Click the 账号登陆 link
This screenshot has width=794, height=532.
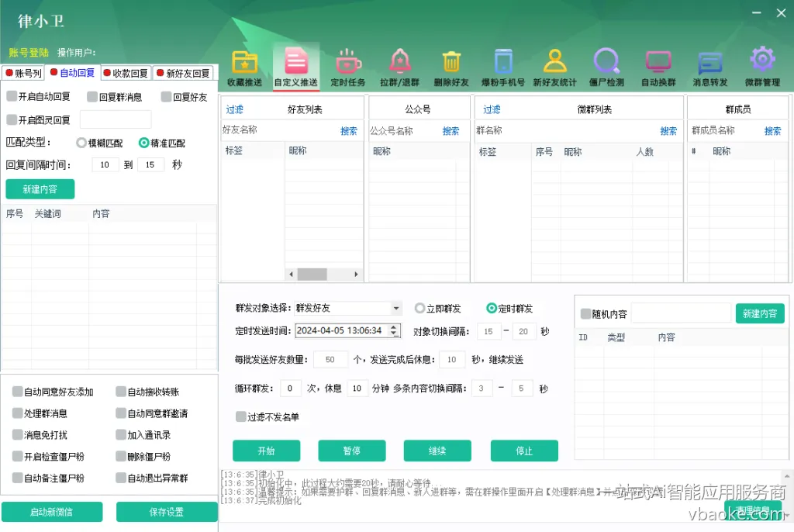[x=29, y=53]
